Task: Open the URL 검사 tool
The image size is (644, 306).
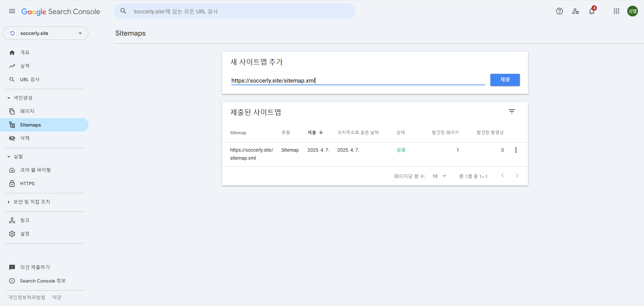Action: (x=30, y=80)
